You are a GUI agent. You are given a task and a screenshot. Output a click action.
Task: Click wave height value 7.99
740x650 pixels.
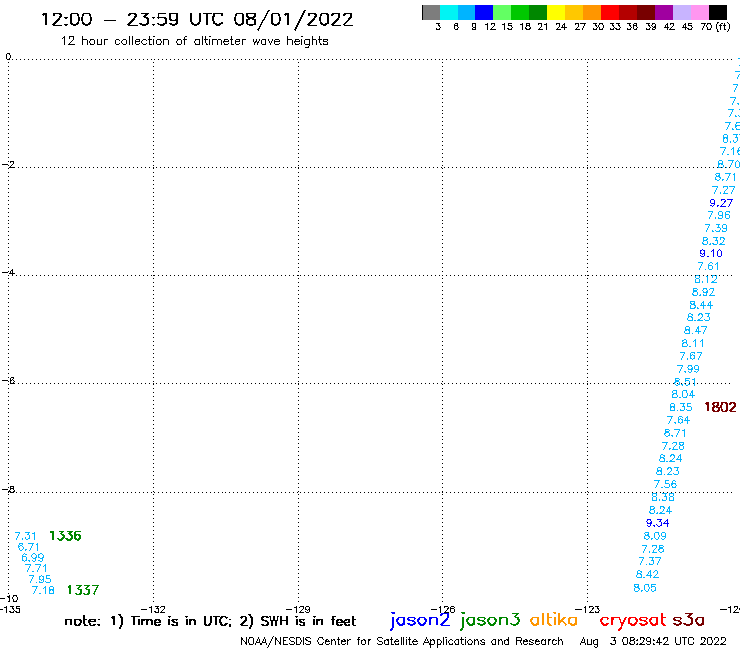(688, 369)
